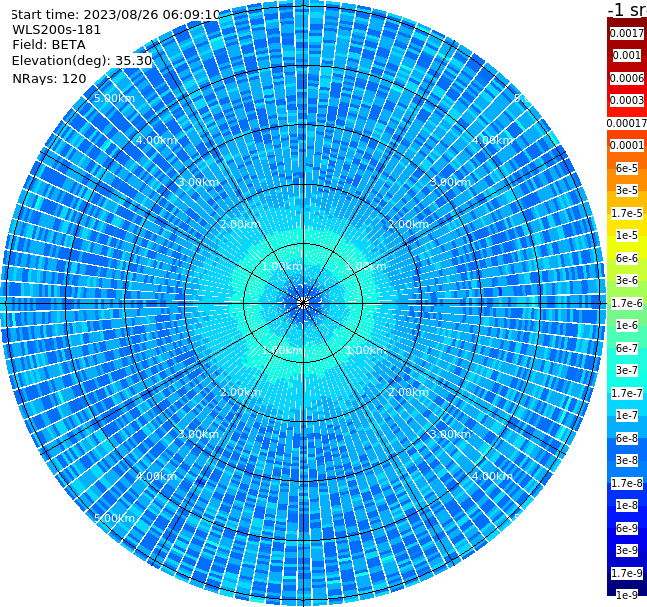Select the upper-left 4.00km ring label
This screenshot has width=647, height=607.
tap(156, 140)
